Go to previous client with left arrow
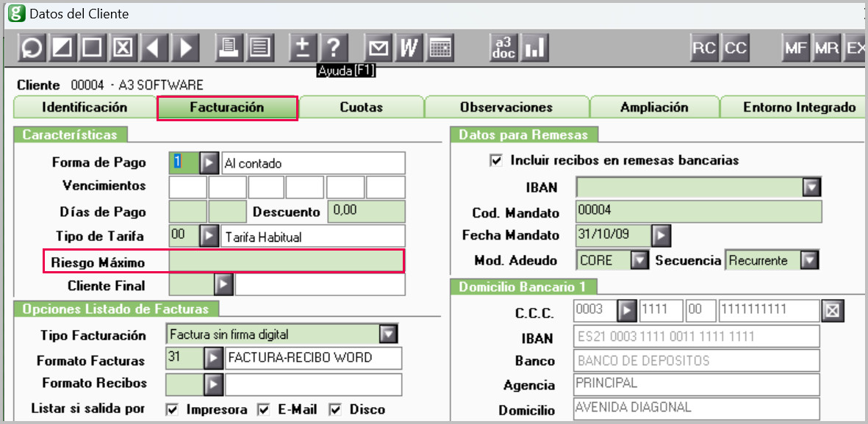868x424 pixels. [154, 48]
